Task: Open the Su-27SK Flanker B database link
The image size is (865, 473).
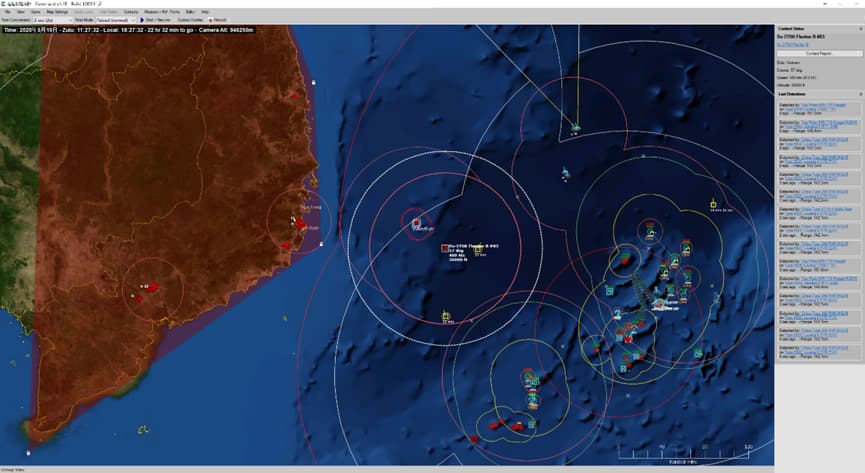Action: (x=793, y=45)
